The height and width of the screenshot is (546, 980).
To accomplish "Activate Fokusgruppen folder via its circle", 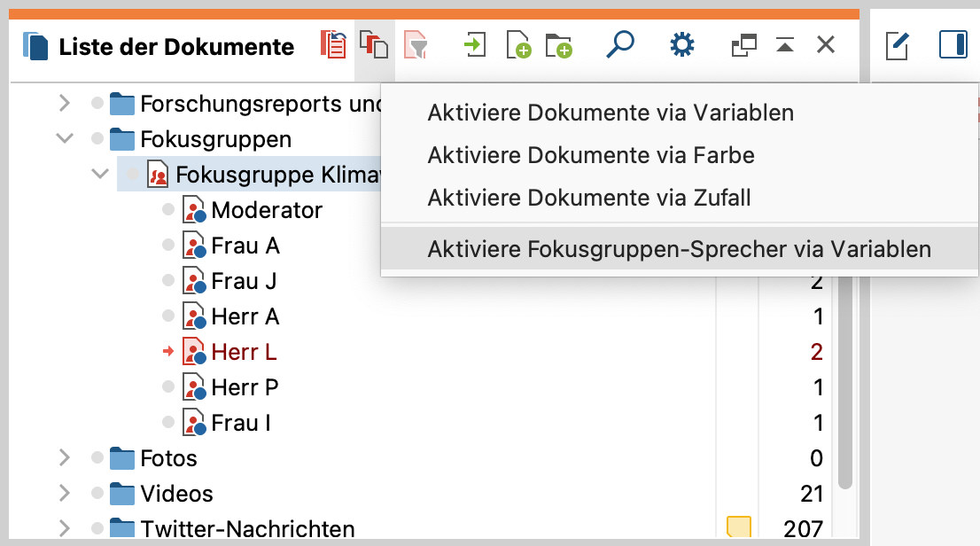I will click(x=97, y=138).
